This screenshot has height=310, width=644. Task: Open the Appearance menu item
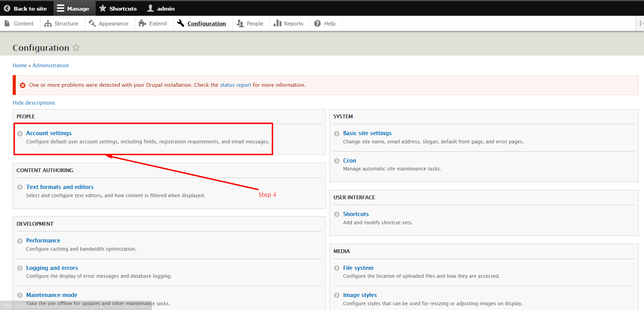pyautogui.click(x=110, y=23)
